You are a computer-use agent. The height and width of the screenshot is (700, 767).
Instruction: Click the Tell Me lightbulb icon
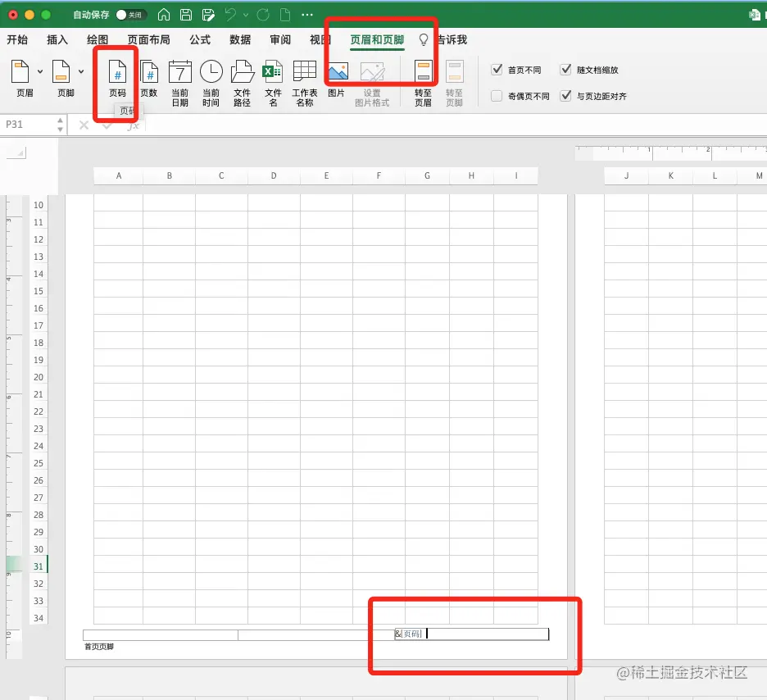click(424, 39)
